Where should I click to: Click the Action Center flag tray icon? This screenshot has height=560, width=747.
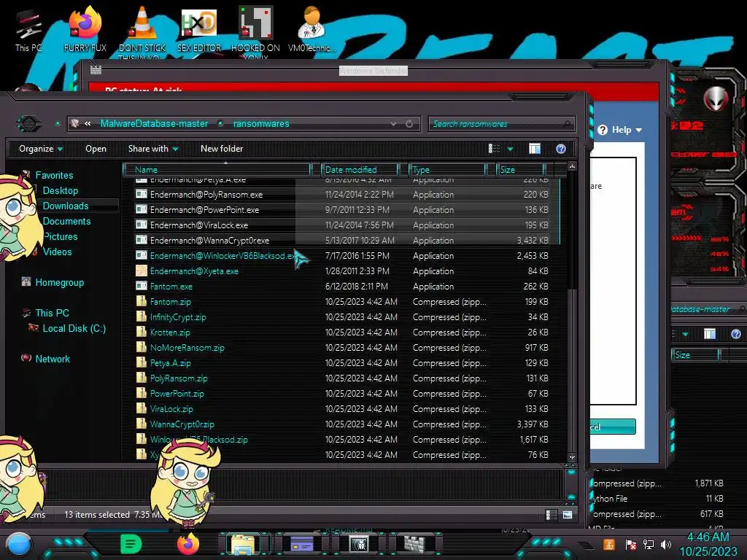pos(631,544)
